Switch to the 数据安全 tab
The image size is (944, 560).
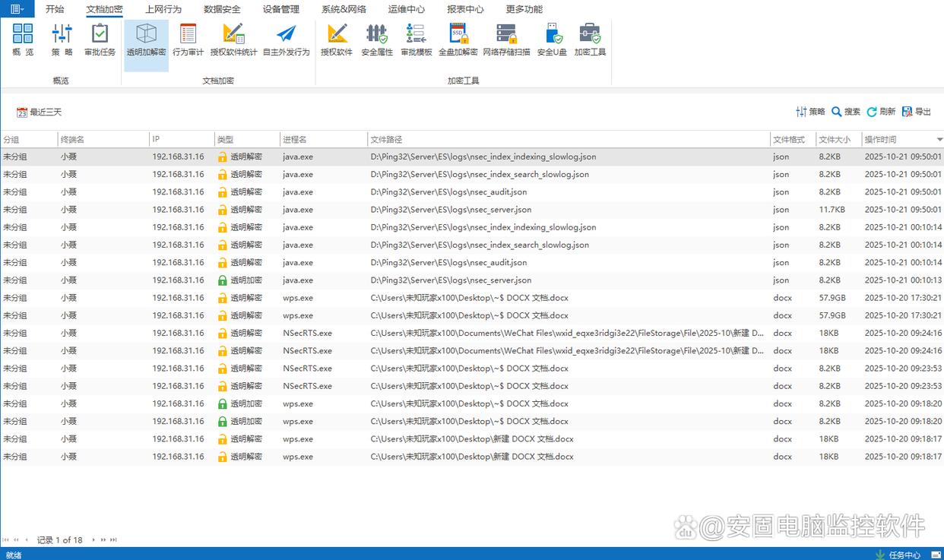pyautogui.click(x=222, y=9)
